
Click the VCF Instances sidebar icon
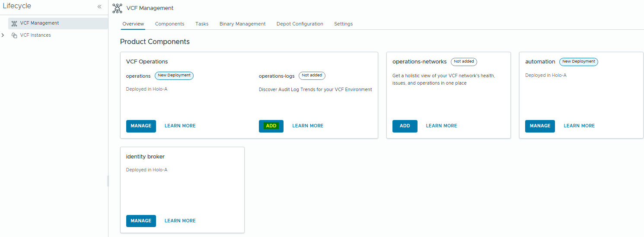pos(14,35)
